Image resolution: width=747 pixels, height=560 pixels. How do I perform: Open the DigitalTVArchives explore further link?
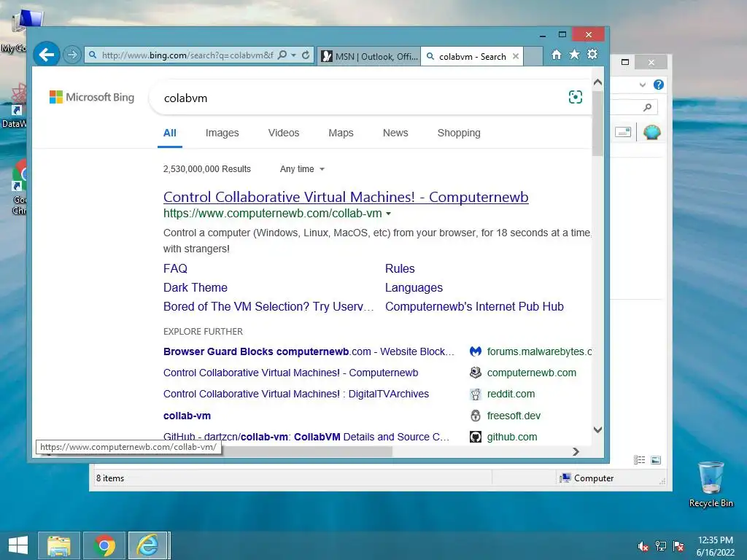[x=296, y=394]
